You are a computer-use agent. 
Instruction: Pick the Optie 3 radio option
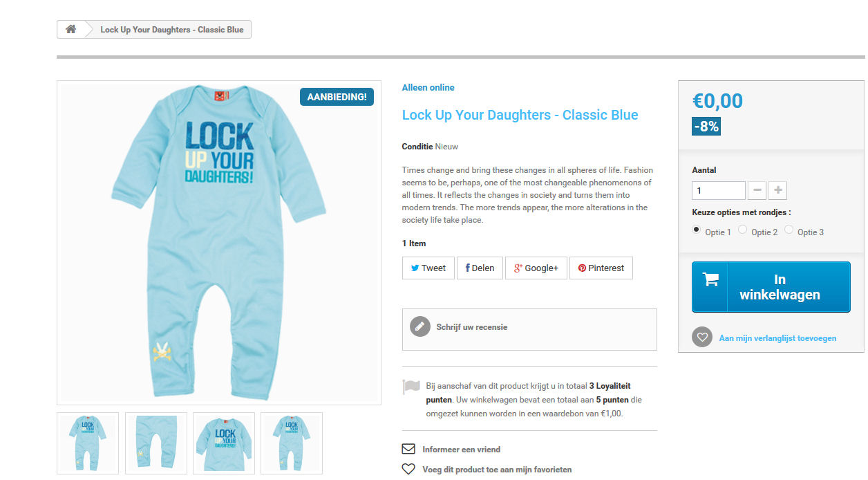pos(789,230)
